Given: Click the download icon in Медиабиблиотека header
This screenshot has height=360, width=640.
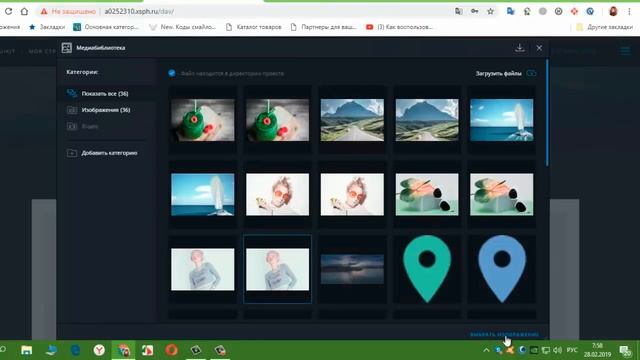Looking at the screenshot, I should (x=520, y=48).
